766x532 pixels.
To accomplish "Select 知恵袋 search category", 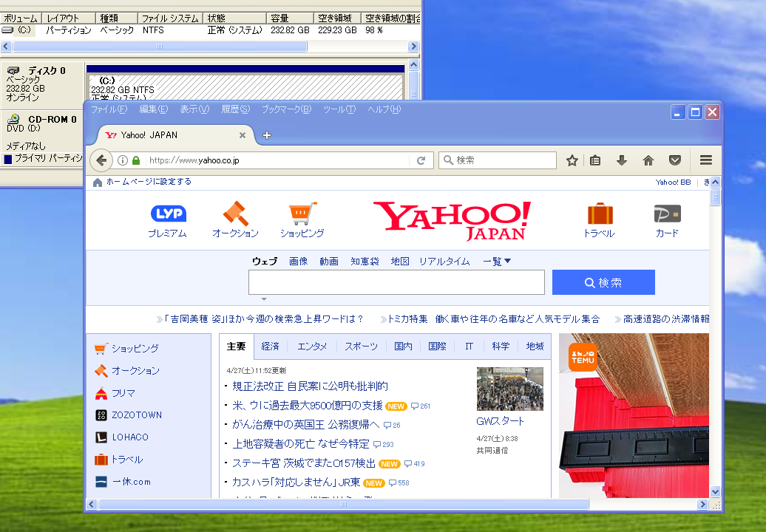I will [x=365, y=261].
